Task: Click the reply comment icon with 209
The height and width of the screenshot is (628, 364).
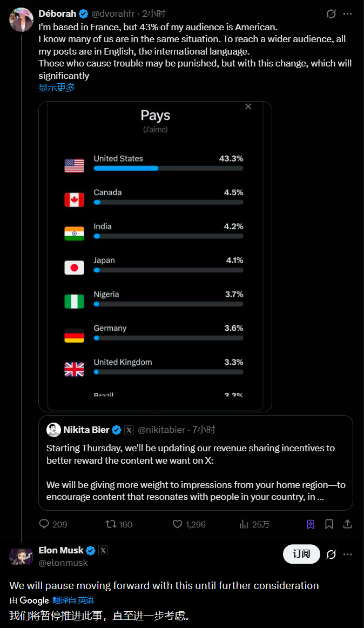Action: pos(44,524)
